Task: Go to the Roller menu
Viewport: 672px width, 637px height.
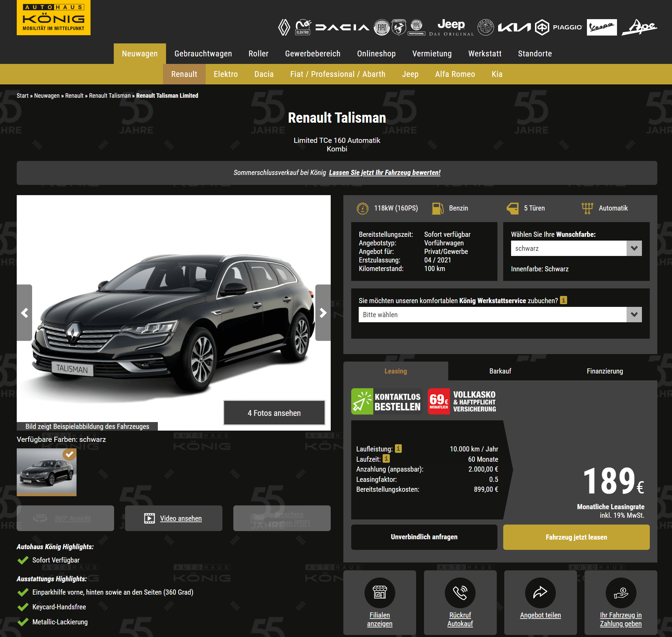Action: click(x=258, y=54)
